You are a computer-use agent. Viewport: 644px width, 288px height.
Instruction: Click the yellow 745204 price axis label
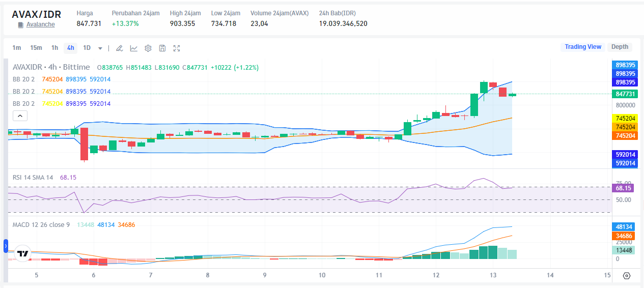(625, 118)
